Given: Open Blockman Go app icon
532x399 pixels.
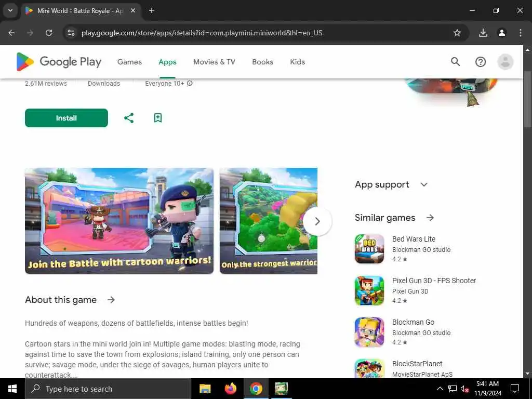Looking at the screenshot, I should pyautogui.click(x=369, y=332).
